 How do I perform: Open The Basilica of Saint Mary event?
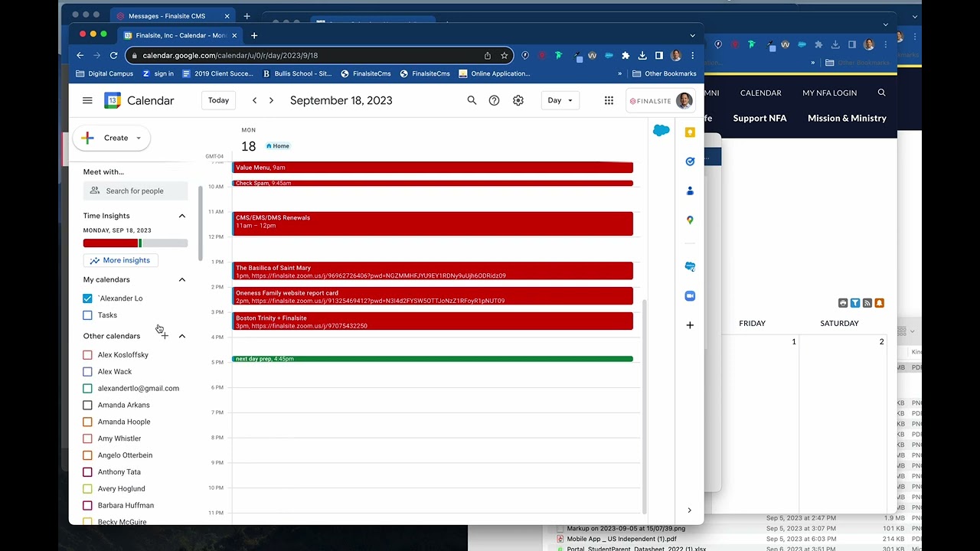433,271
